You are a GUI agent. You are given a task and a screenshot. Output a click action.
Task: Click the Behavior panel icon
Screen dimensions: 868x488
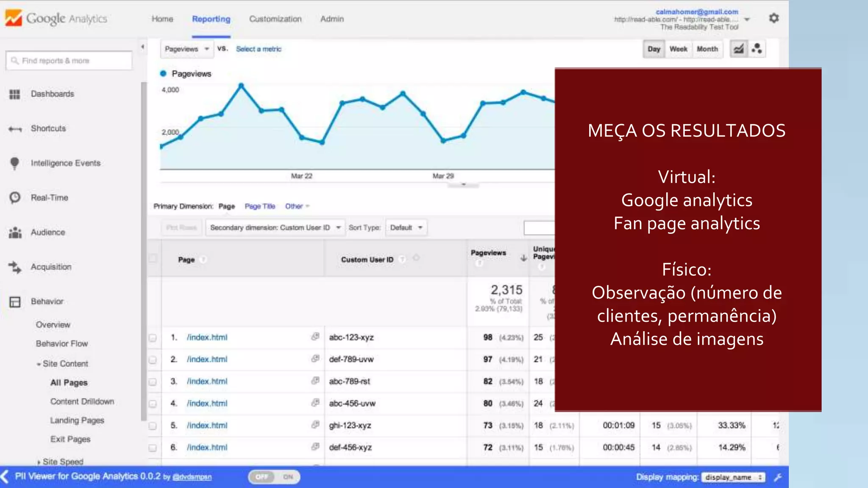click(x=15, y=302)
